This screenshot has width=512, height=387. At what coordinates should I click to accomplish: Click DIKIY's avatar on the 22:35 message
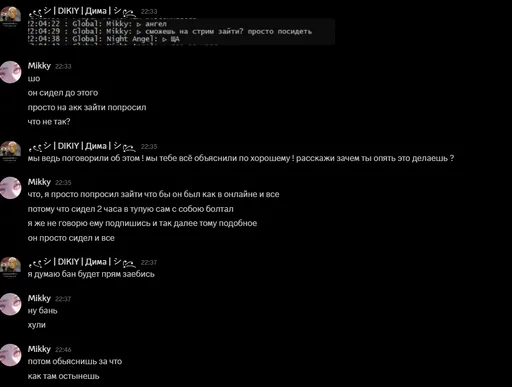pyautogui.click(x=10, y=151)
